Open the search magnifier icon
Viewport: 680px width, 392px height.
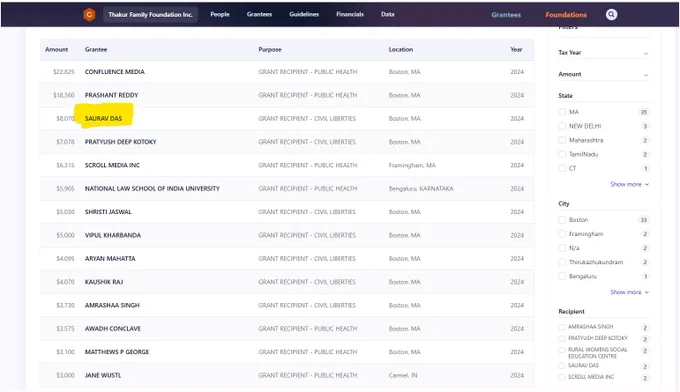pyautogui.click(x=611, y=15)
